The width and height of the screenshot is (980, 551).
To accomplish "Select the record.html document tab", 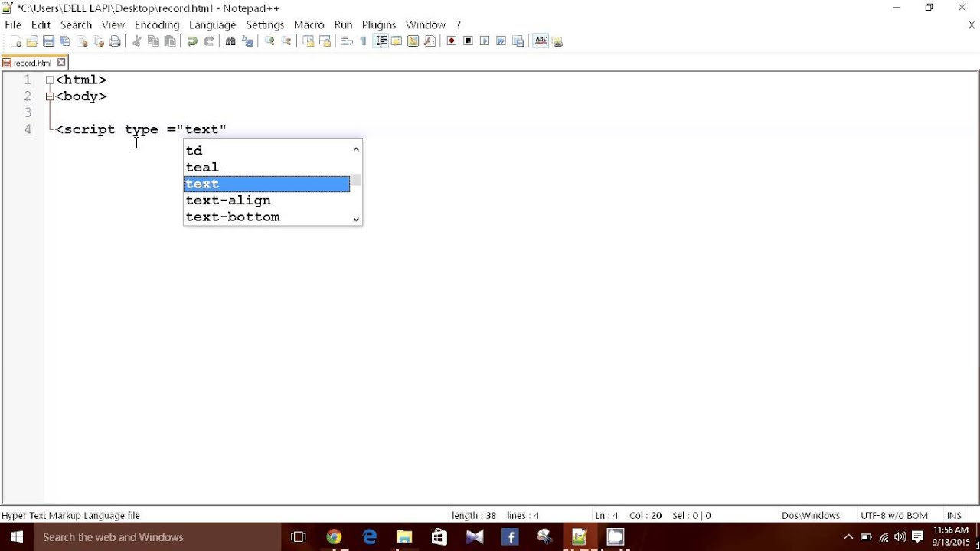I will pyautogui.click(x=34, y=63).
